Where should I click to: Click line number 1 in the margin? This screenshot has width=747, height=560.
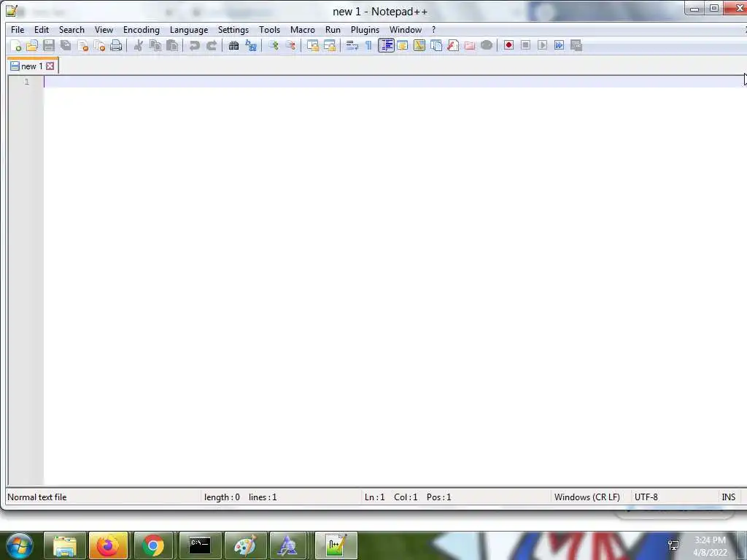tap(27, 82)
